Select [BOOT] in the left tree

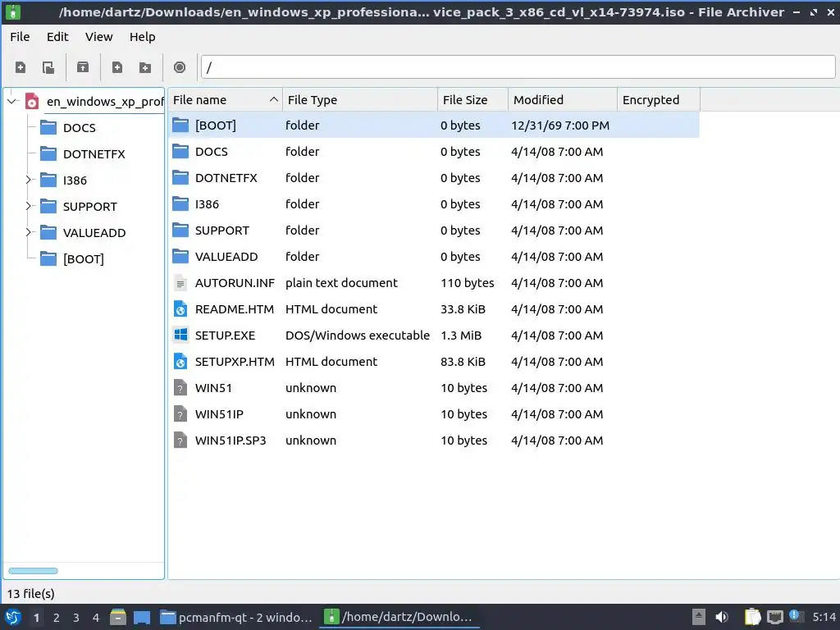[x=84, y=259]
